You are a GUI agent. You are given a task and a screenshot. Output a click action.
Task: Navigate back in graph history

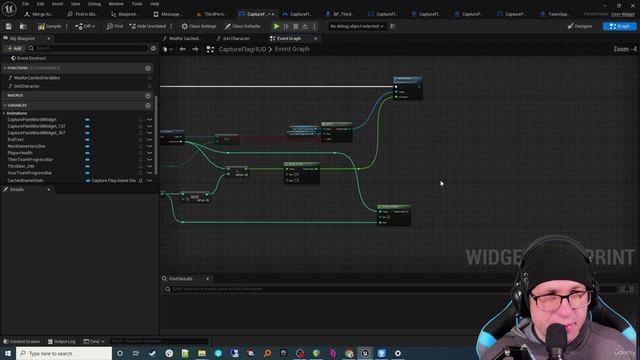[x=182, y=49]
